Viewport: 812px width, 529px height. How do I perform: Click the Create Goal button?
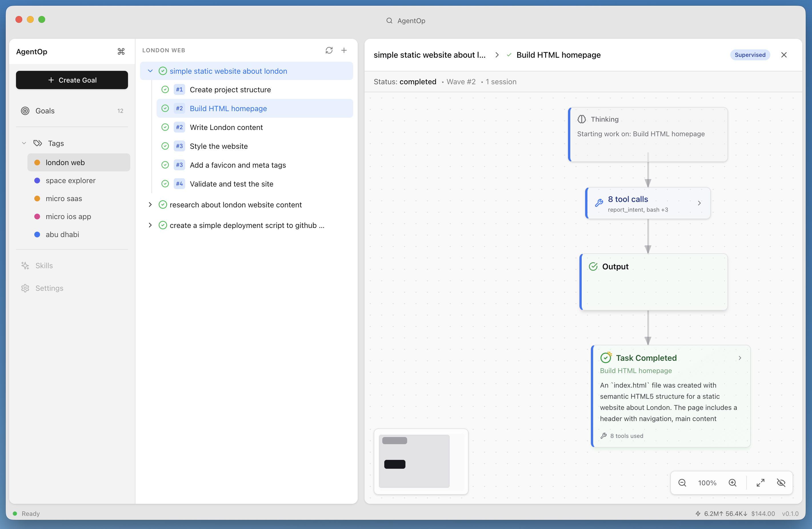[72, 80]
